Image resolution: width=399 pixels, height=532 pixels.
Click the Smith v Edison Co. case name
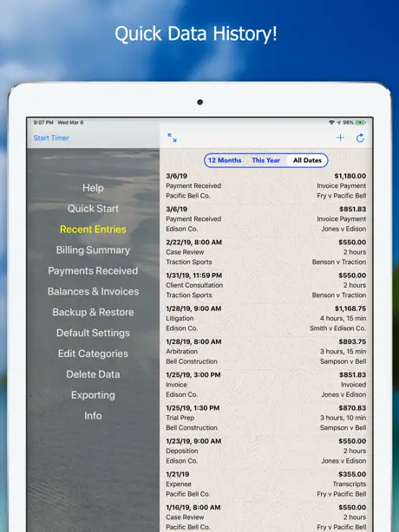(x=337, y=328)
